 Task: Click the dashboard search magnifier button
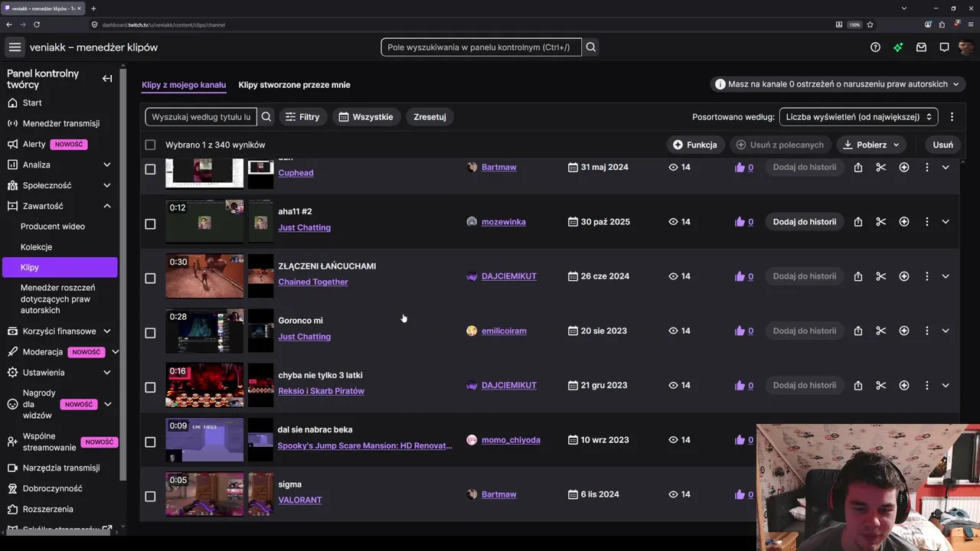click(591, 47)
